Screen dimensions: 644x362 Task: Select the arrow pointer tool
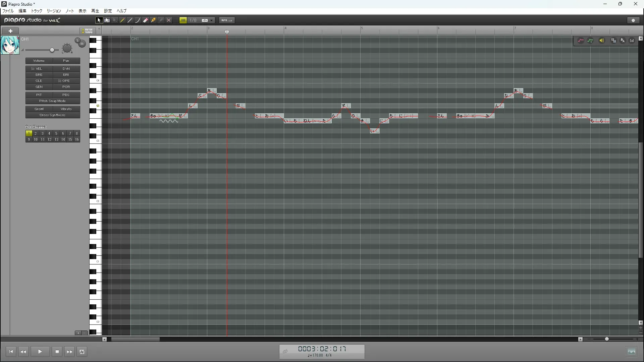99,20
